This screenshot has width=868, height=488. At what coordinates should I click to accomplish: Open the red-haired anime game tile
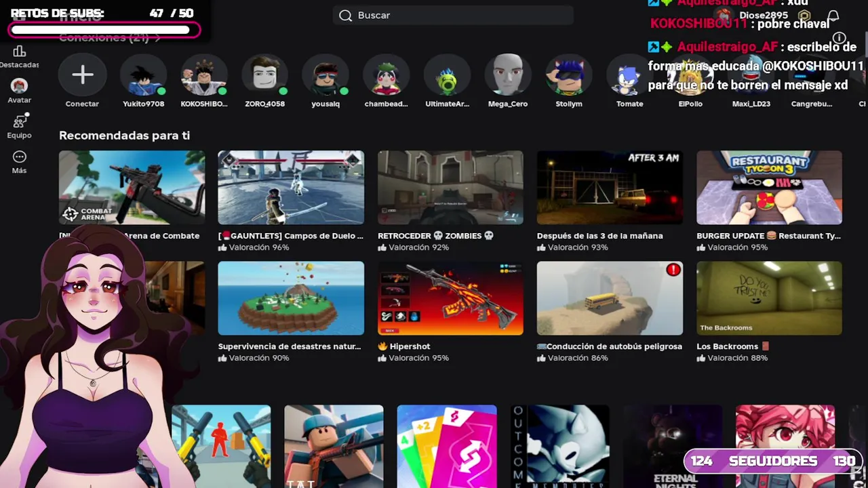click(x=785, y=447)
